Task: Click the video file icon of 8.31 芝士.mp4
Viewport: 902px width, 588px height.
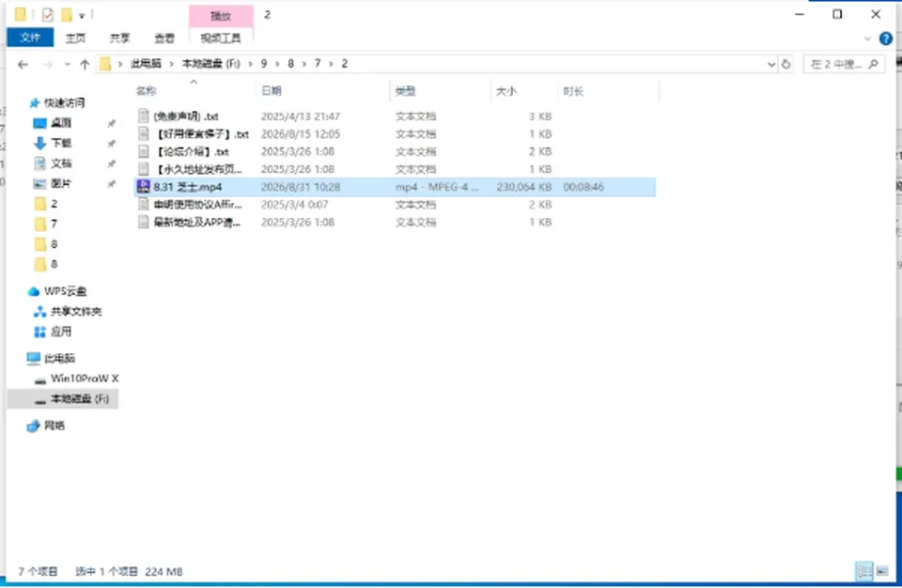Action: point(143,186)
